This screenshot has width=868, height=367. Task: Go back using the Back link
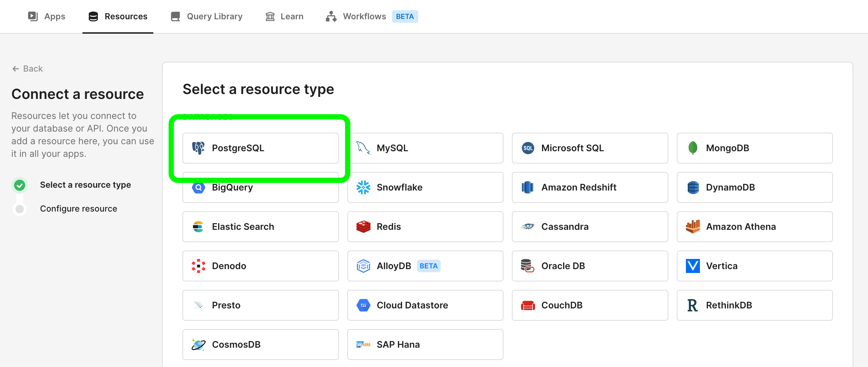28,69
